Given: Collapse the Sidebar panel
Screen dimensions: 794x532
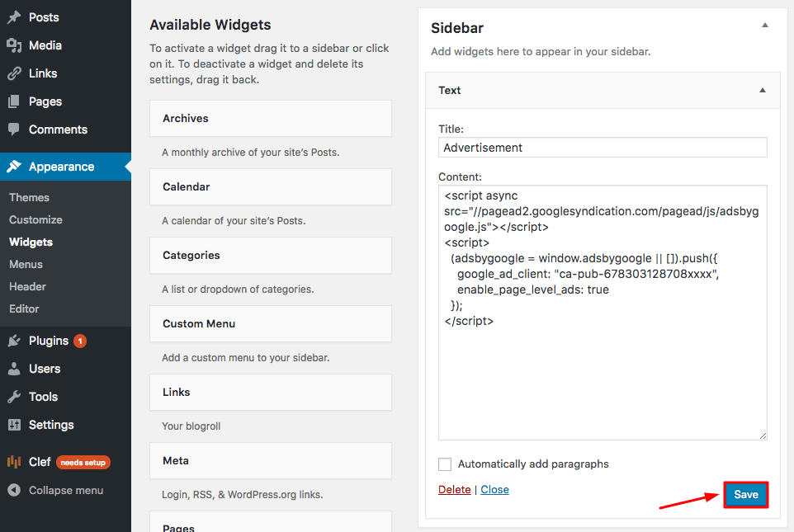Looking at the screenshot, I should [x=764, y=26].
